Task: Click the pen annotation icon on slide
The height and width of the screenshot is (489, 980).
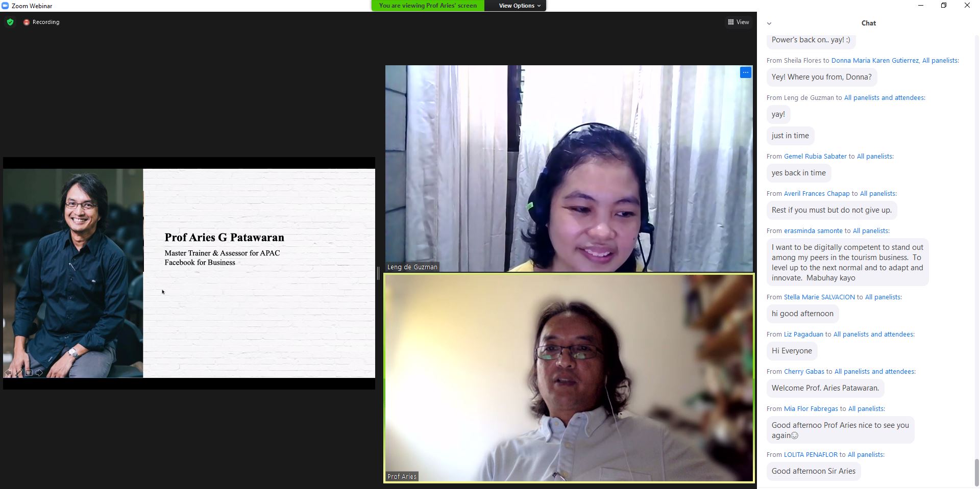Action: 18,373
